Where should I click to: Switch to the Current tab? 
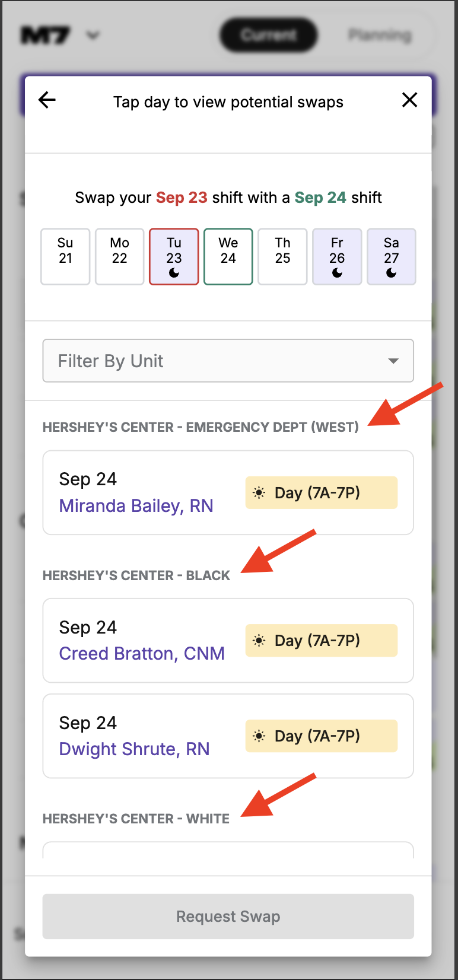(268, 35)
